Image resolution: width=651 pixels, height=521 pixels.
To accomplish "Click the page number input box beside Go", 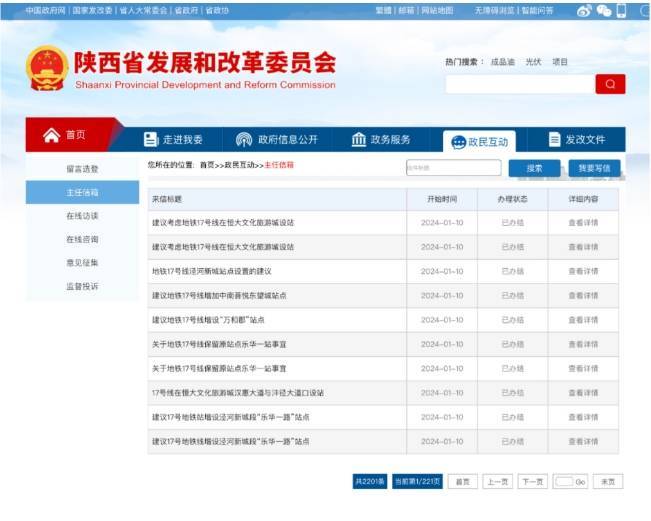I will (x=565, y=482).
